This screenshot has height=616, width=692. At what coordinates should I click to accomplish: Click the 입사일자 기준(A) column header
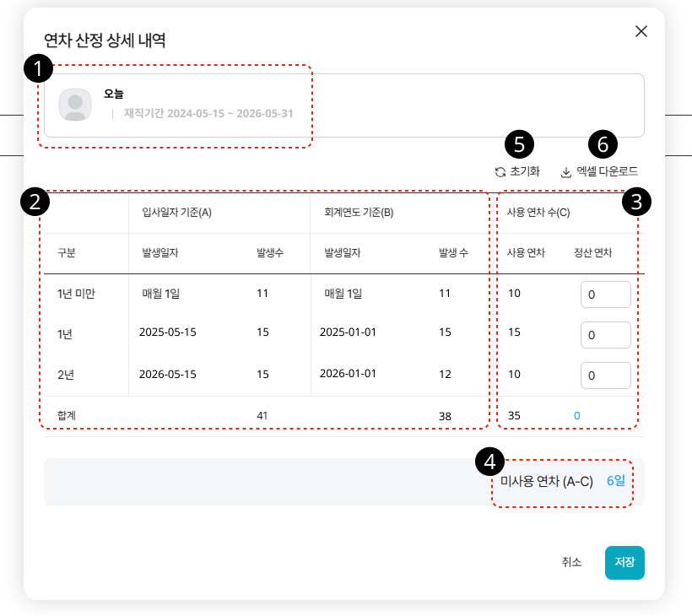[176, 213]
